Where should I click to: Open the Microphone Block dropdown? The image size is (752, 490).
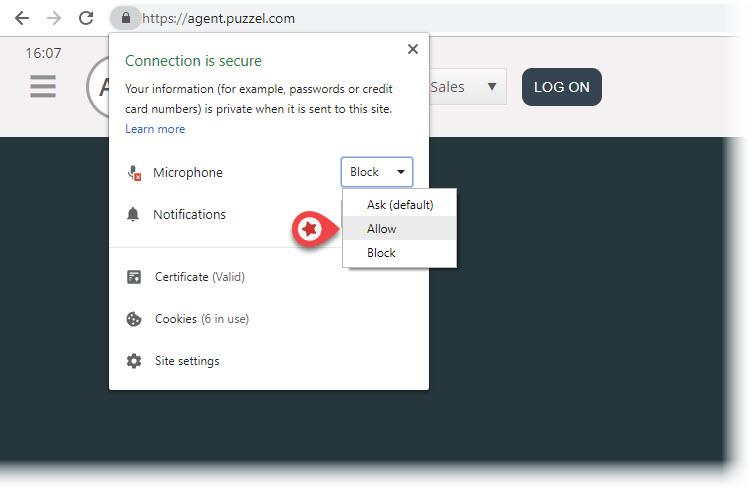pyautogui.click(x=376, y=172)
